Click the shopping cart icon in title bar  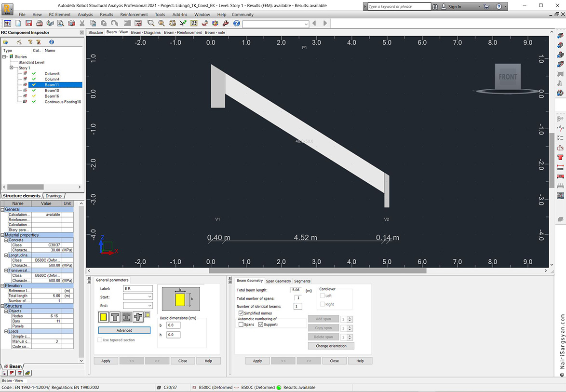pyautogui.click(x=486, y=6)
